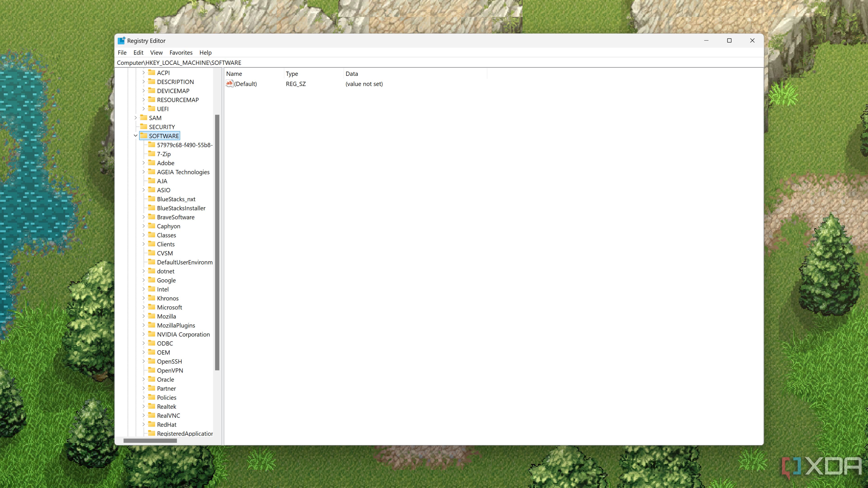Click the Registry Editor title bar icon
Screen dimensions: 868x488
(121, 40)
